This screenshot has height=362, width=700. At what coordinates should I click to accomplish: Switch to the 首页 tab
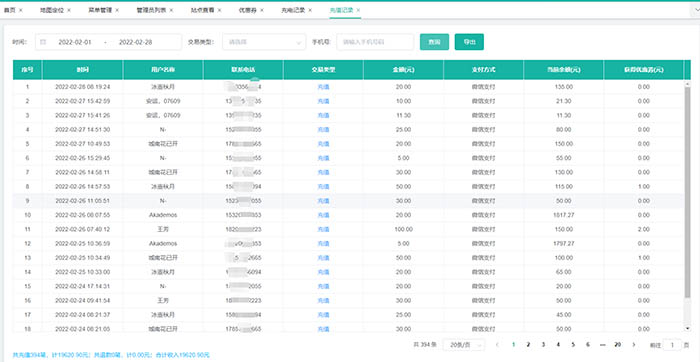click(9, 10)
